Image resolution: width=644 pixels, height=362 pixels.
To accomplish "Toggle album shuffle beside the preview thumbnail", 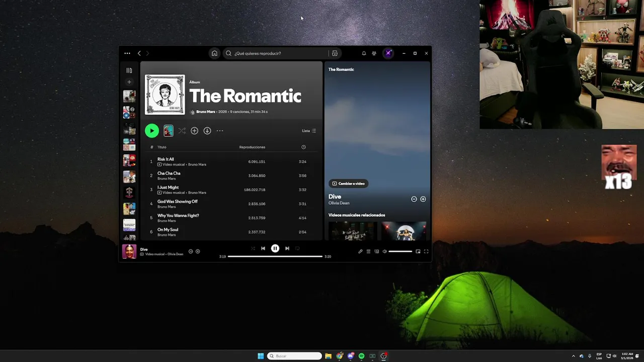I will click(182, 131).
